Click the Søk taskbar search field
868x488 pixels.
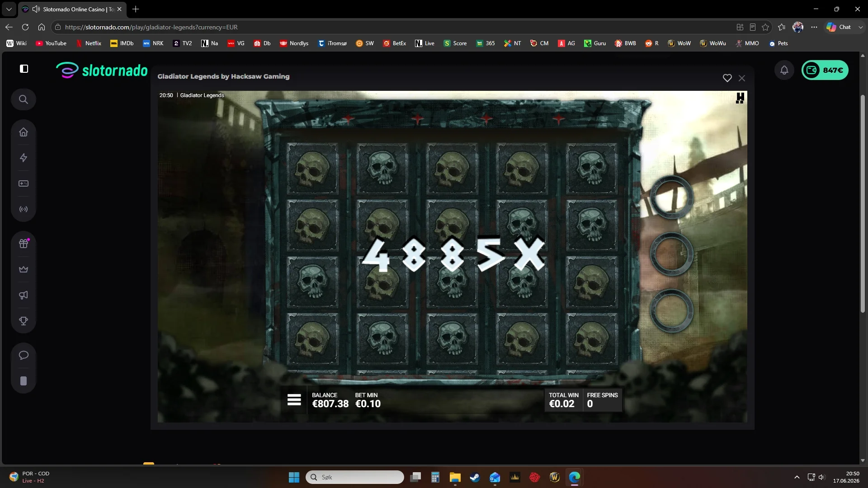click(x=355, y=477)
